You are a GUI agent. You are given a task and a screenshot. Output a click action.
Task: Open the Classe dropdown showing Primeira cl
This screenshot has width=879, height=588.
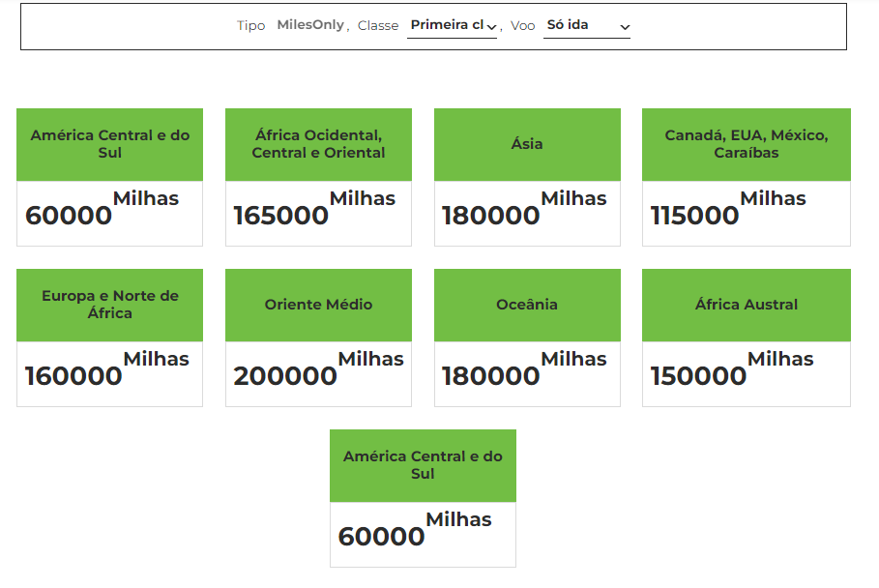pyautogui.click(x=452, y=26)
